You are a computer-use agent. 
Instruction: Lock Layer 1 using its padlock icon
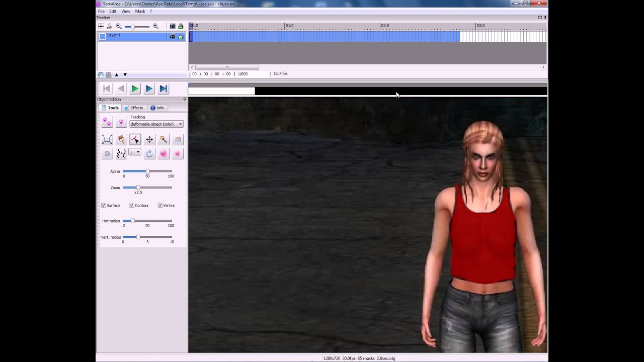click(x=181, y=37)
